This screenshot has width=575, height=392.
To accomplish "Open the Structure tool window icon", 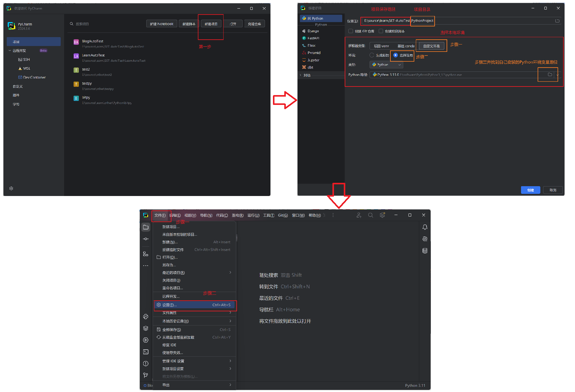I will 146,254.
